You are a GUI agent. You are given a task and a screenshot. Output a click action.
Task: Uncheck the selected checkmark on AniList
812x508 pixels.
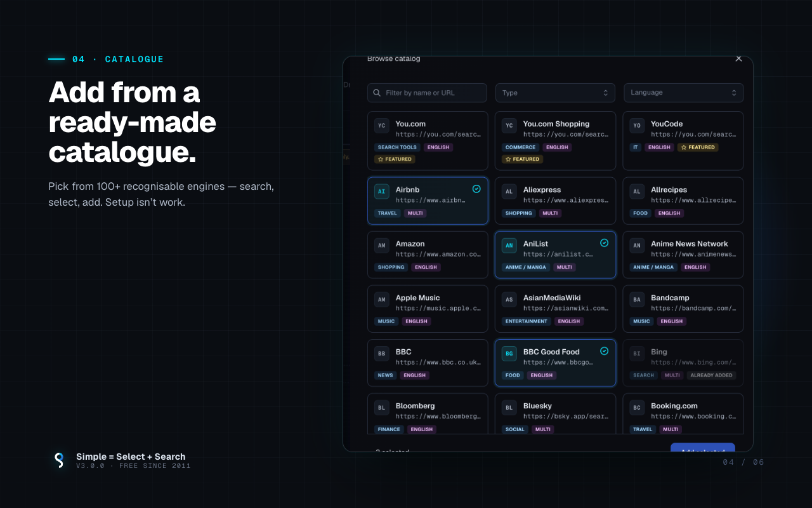604,243
